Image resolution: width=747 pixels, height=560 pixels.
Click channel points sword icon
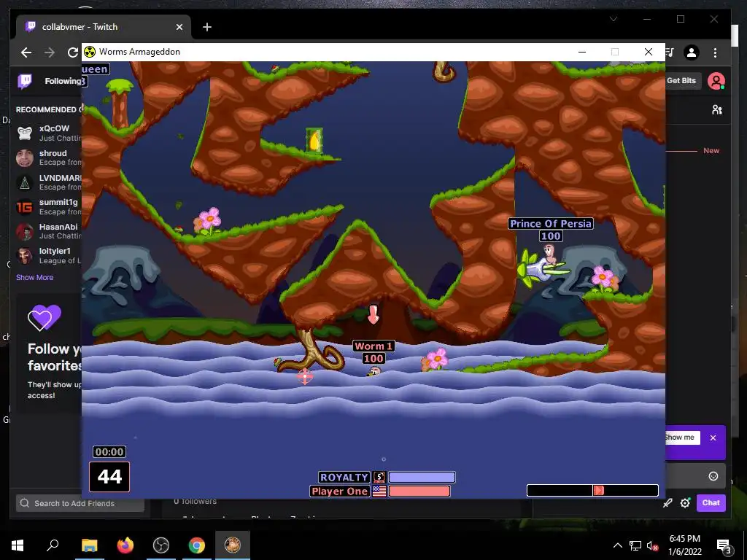coord(667,503)
